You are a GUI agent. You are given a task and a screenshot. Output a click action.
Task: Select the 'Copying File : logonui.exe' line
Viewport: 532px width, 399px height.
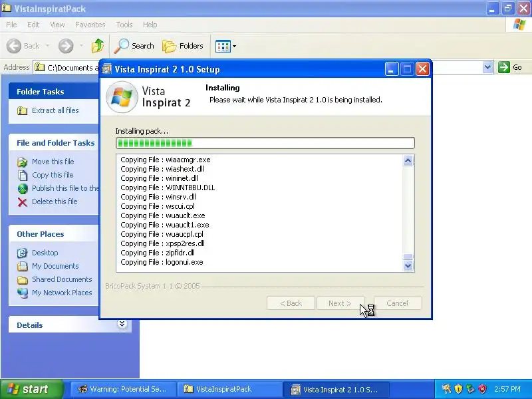coord(162,262)
